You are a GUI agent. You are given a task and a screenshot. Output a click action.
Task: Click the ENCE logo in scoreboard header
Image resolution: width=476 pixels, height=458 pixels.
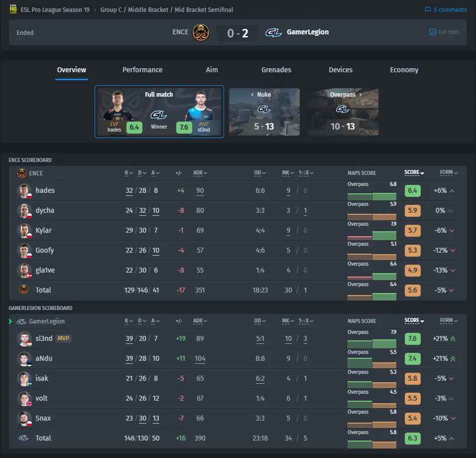[x=21, y=173]
